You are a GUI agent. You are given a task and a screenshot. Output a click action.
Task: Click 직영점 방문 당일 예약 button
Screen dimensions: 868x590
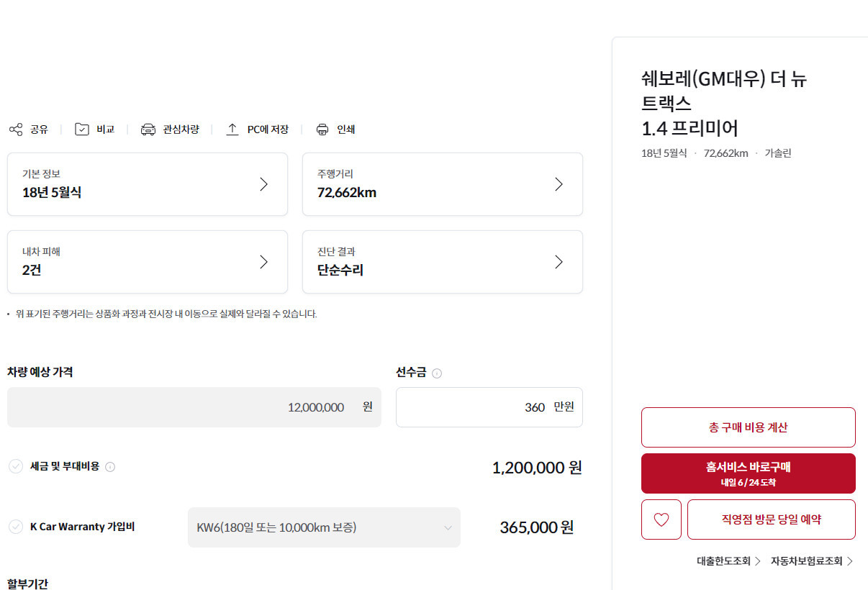point(771,519)
